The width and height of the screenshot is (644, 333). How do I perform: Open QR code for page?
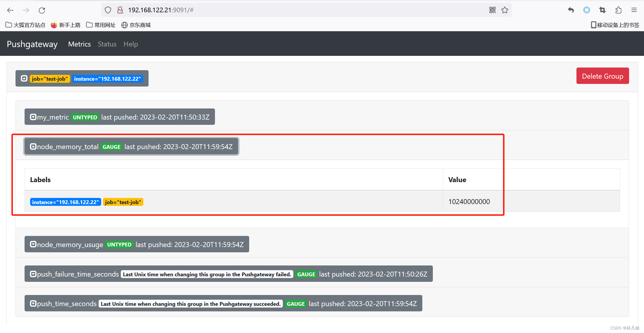point(493,10)
